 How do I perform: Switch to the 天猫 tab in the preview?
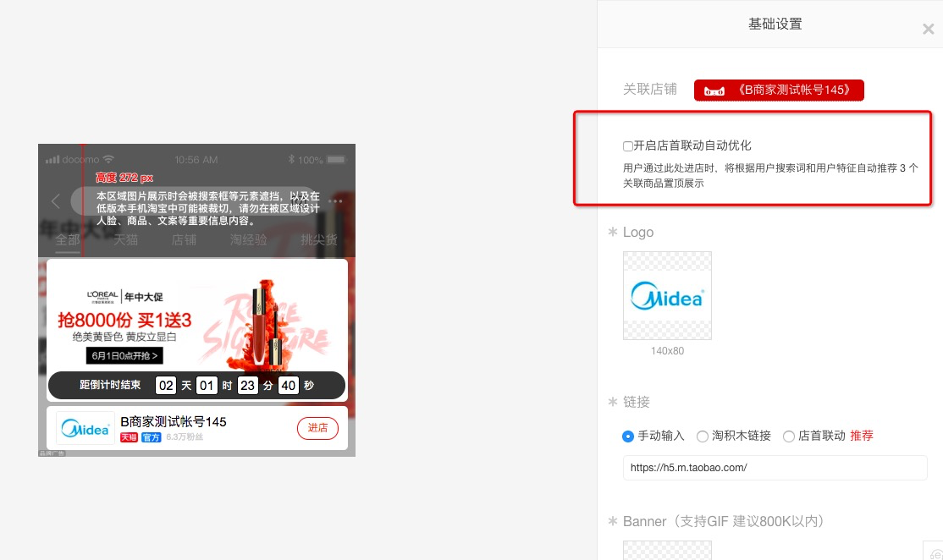point(125,239)
